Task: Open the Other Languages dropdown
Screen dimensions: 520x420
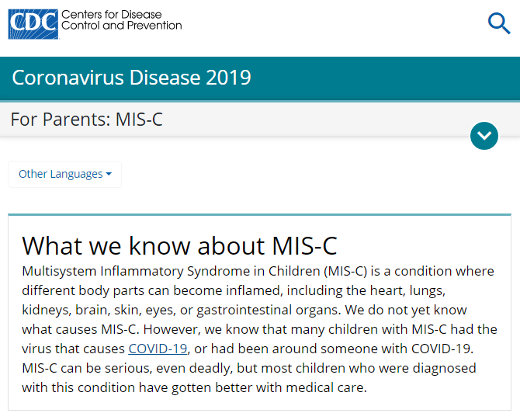Action: pyautogui.click(x=64, y=174)
